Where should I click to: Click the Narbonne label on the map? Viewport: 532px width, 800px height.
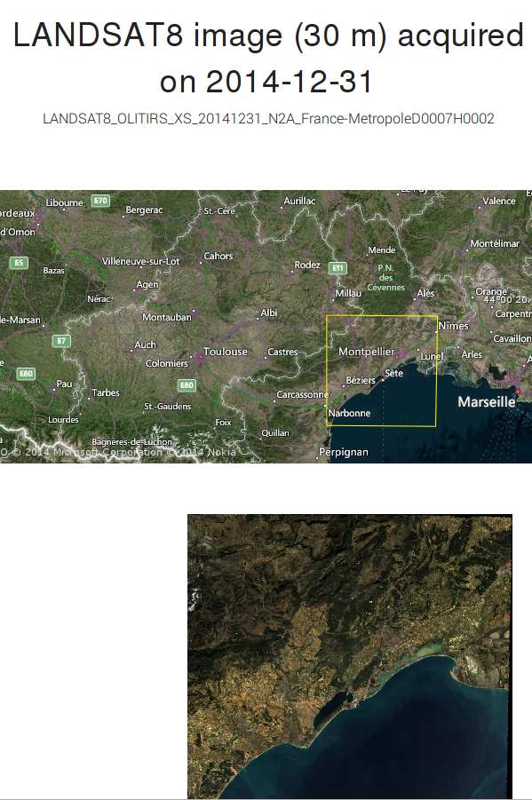click(x=350, y=413)
